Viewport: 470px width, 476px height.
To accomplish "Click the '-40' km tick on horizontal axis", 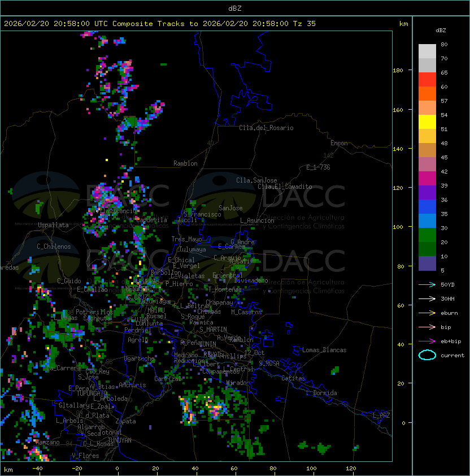I will pyautogui.click(x=37, y=469).
